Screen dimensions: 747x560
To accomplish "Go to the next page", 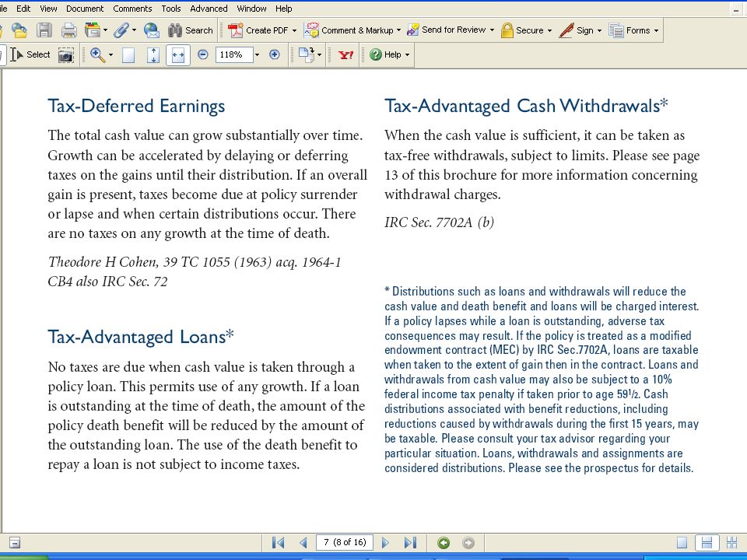I will pyautogui.click(x=385, y=542).
